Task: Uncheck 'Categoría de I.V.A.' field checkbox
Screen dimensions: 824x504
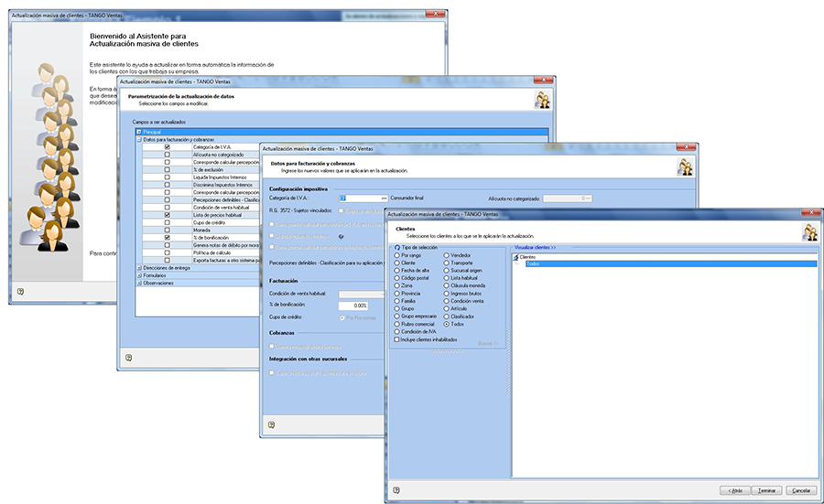Action: [x=168, y=147]
